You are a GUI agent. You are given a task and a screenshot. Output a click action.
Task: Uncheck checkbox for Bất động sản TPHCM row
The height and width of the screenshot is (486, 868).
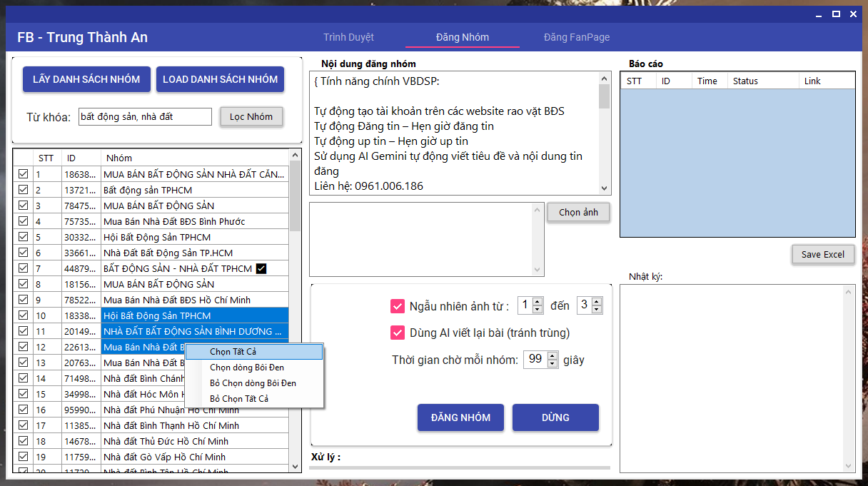[x=24, y=190]
